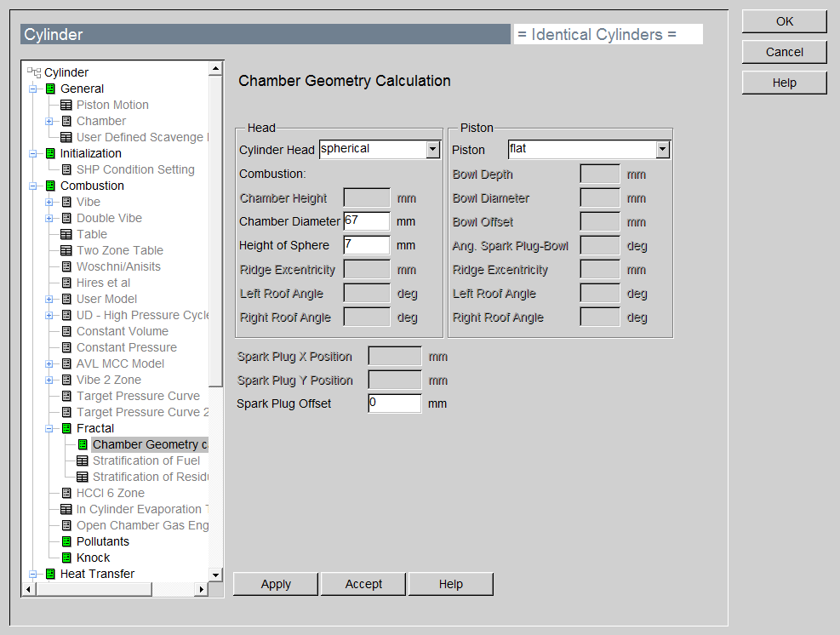Select In Cylinder Evaporation item
The width and height of the screenshot is (840, 635).
142,509
